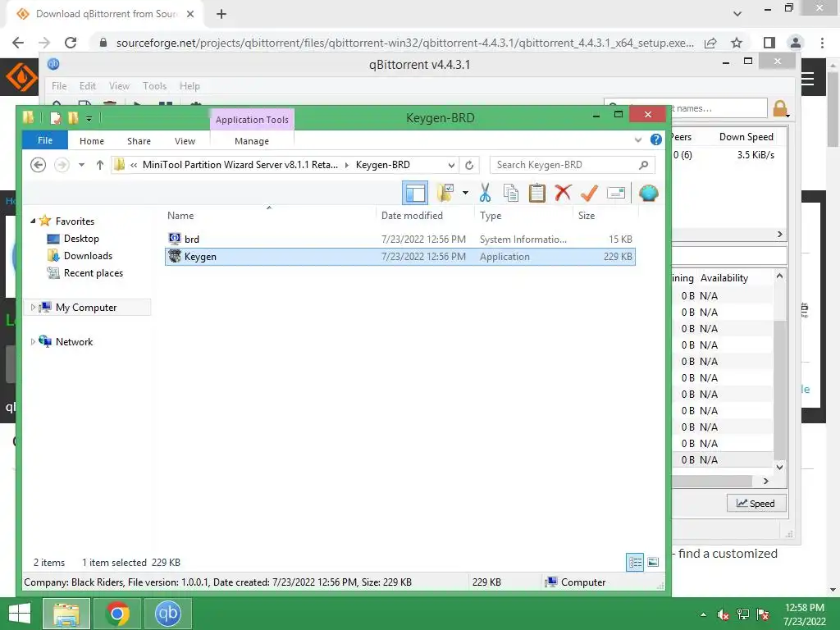Expand the Network tree node
Image resolution: width=840 pixels, height=630 pixels.
pyautogui.click(x=33, y=341)
